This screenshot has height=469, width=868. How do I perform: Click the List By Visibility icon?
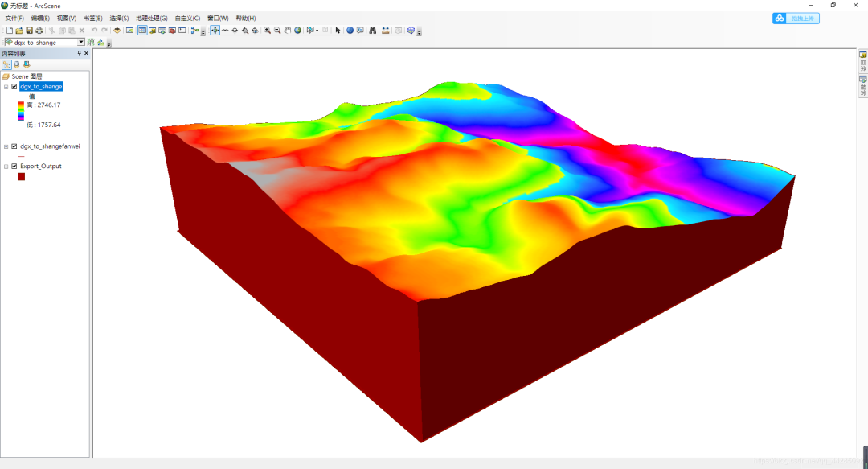click(x=27, y=65)
